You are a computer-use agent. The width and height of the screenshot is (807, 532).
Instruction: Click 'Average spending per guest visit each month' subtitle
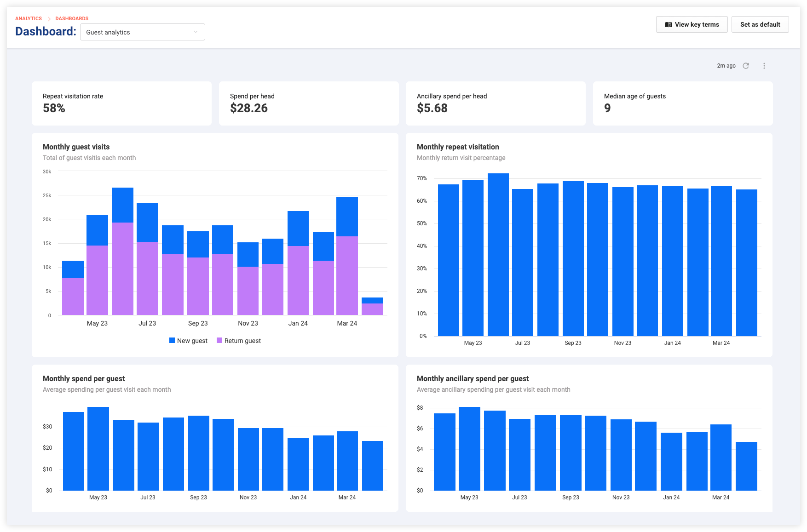click(x=107, y=389)
